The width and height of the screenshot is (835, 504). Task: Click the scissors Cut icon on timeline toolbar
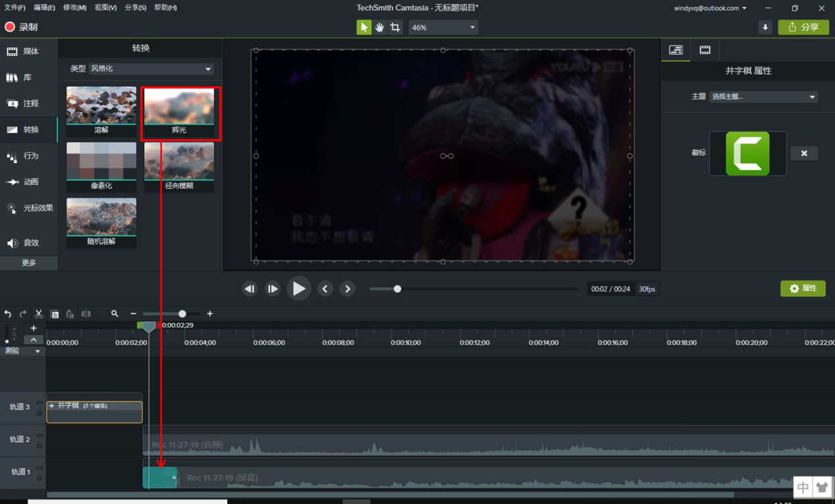[x=39, y=315]
